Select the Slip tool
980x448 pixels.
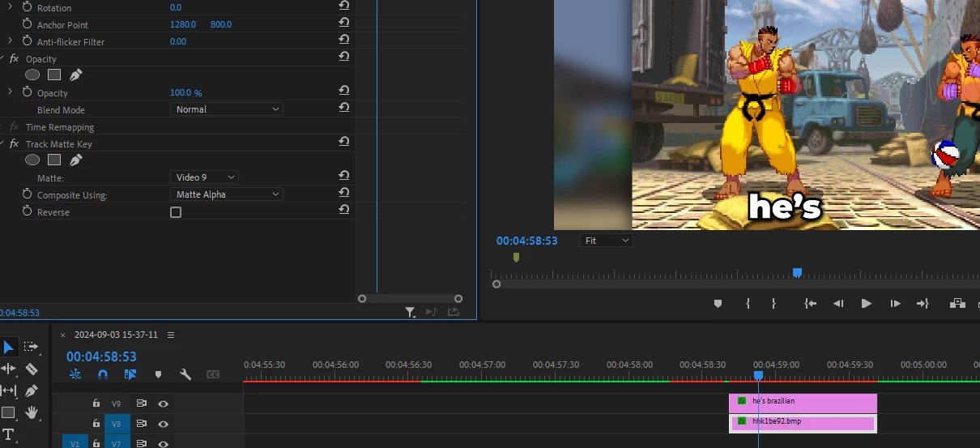[8, 390]
